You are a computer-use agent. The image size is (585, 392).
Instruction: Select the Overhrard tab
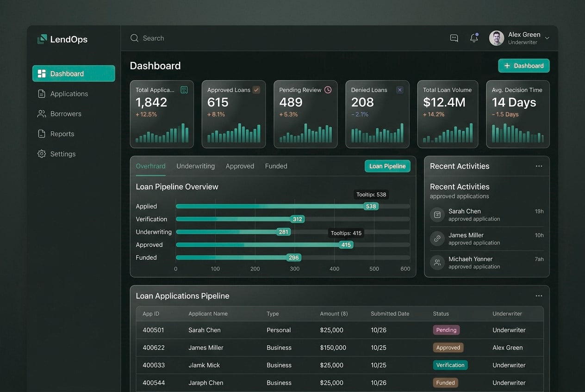pos(150,166)
